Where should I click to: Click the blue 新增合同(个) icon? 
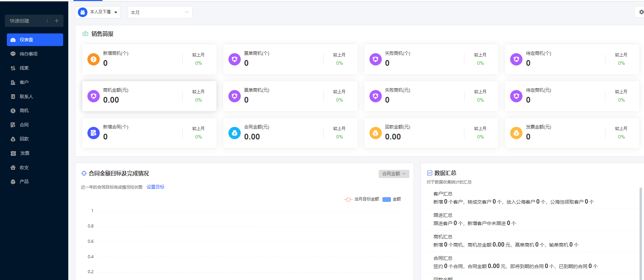pyautogui.click(x=94, y=133)
